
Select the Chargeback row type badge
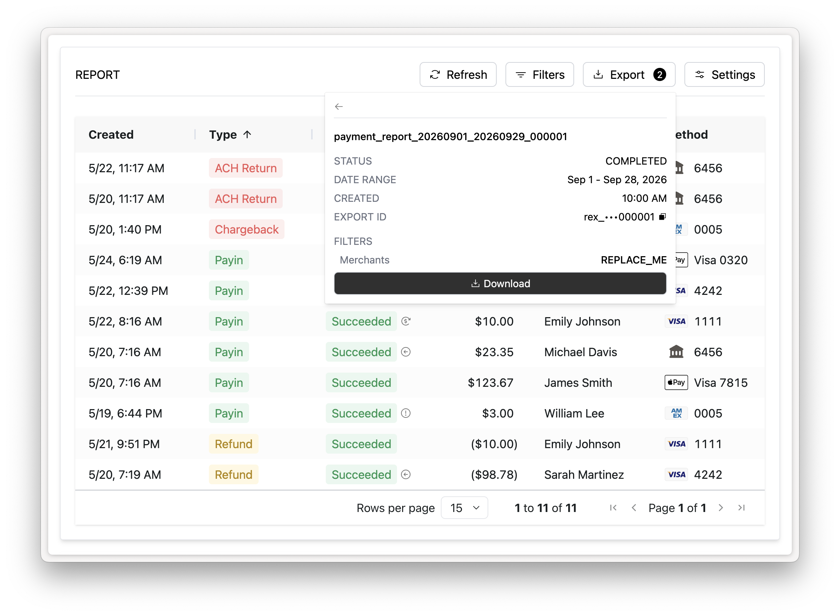click(x=247, y=229)
